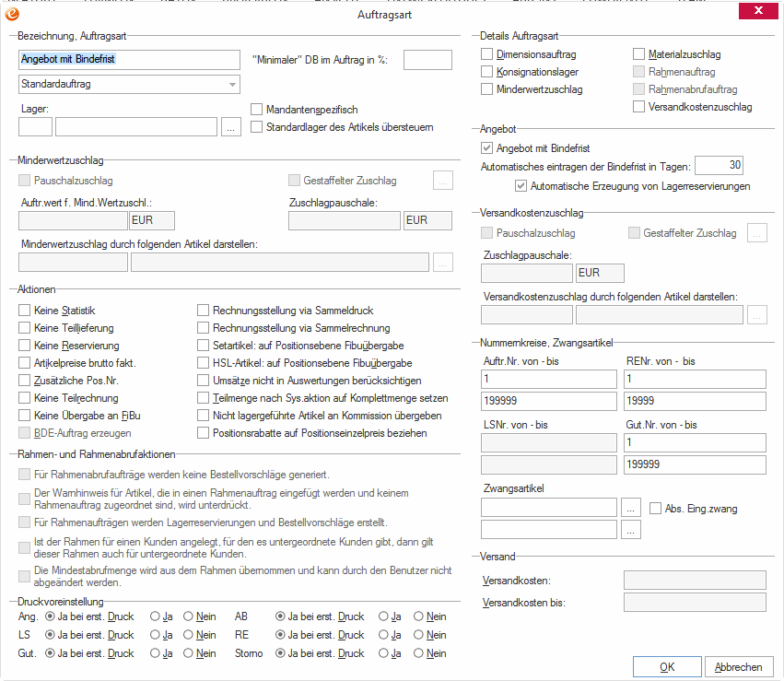Focus the RENr. von field

coord(695,379)
